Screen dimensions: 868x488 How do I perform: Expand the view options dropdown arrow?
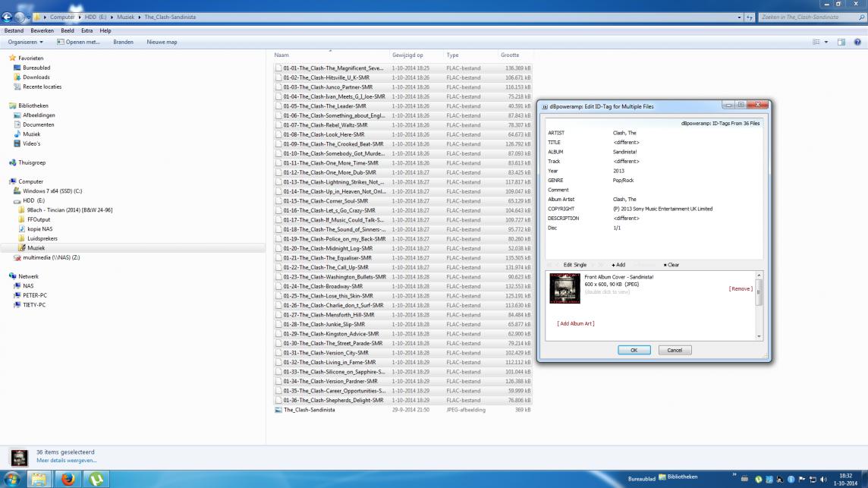[x=826, y=43]
